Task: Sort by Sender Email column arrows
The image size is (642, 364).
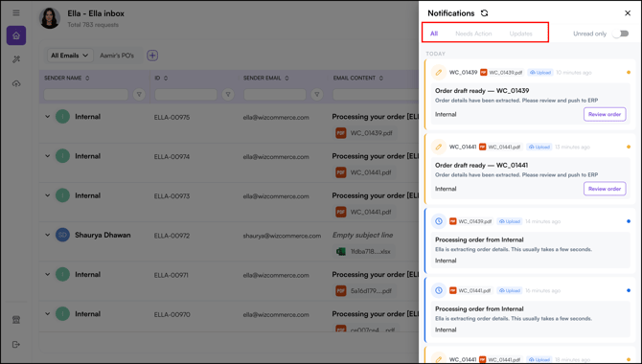Action: click(287, 78)
